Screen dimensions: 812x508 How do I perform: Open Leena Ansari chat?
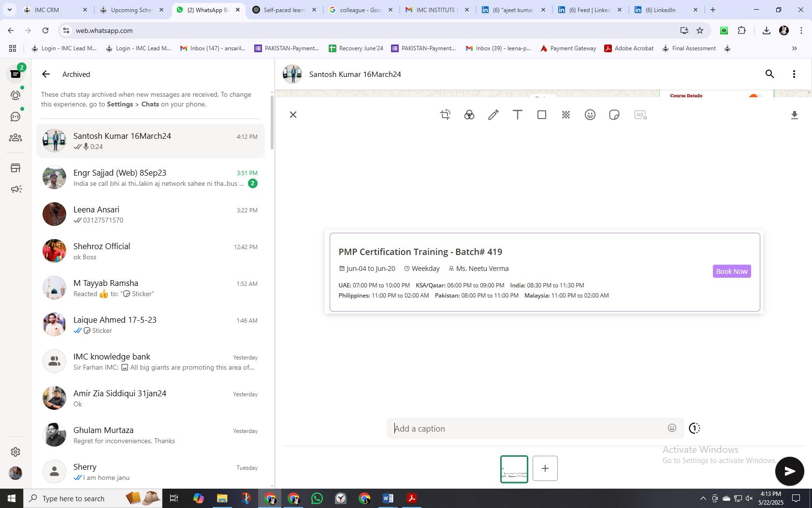pos(150,214)
